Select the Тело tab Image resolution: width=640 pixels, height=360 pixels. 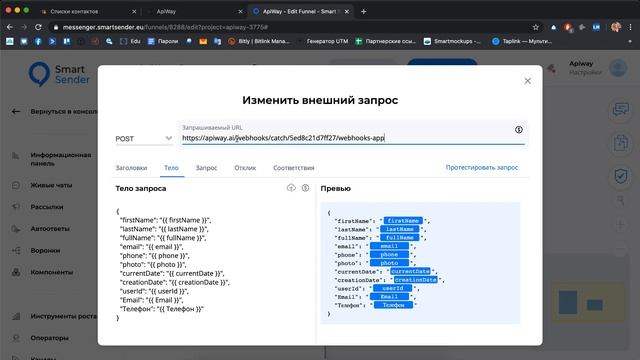171,168
